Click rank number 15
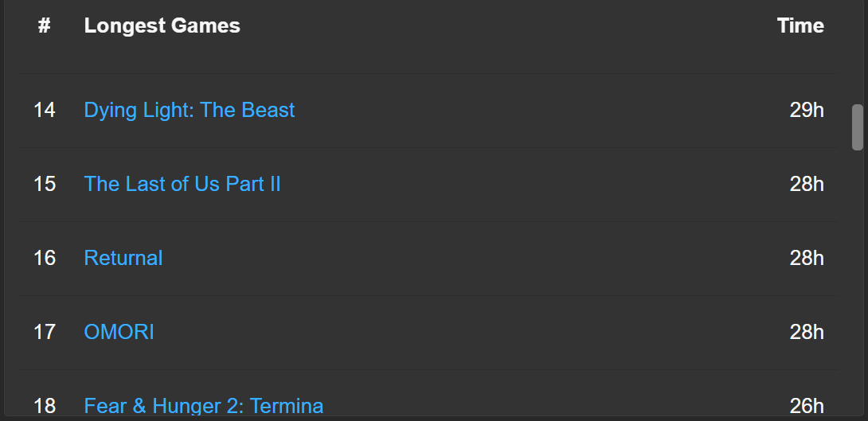The image size is (868, 421). [x=45, y=184]
